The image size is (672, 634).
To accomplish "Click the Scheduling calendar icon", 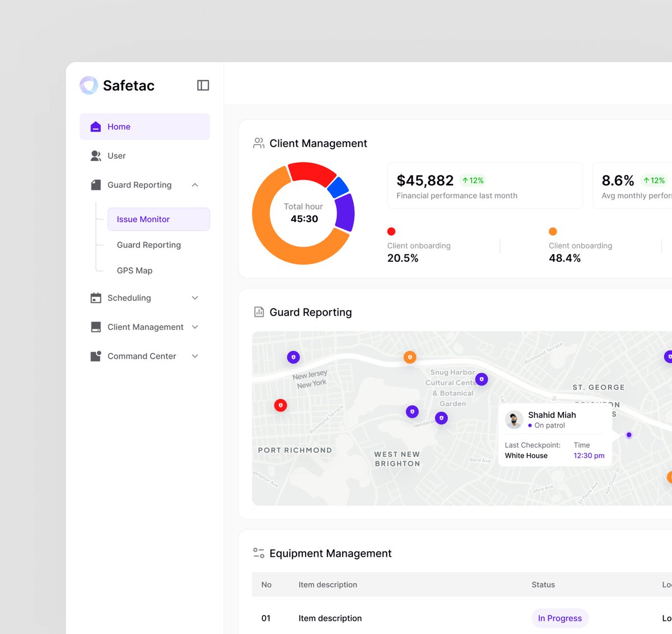I will 96,298.
